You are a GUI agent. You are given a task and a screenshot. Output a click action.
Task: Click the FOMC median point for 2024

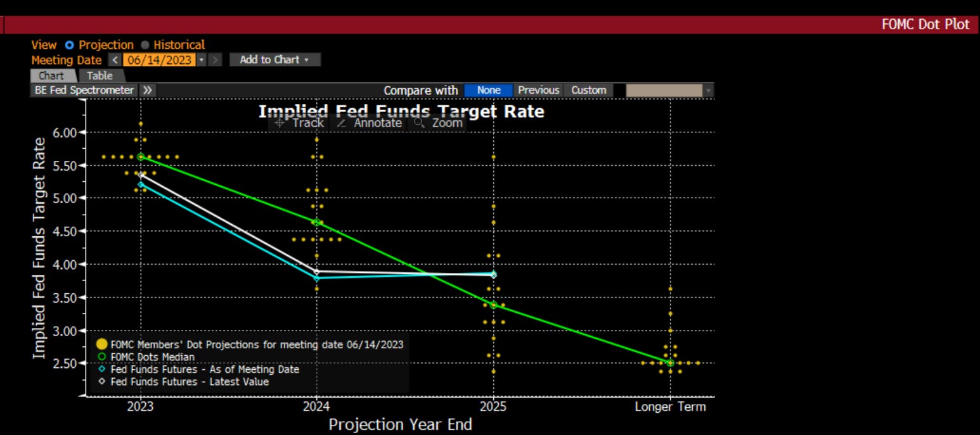pyautogui.click(x=316, y=222)
